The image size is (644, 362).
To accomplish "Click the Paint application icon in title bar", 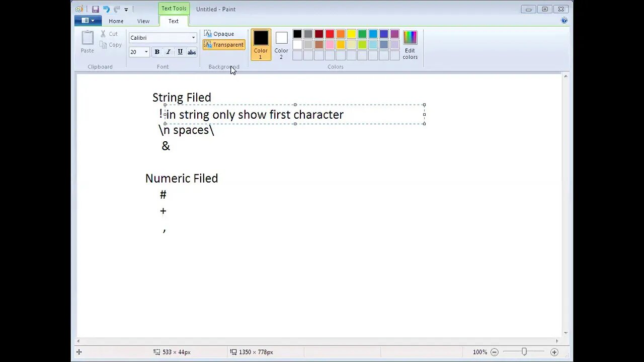I will (x=79, y=9).
